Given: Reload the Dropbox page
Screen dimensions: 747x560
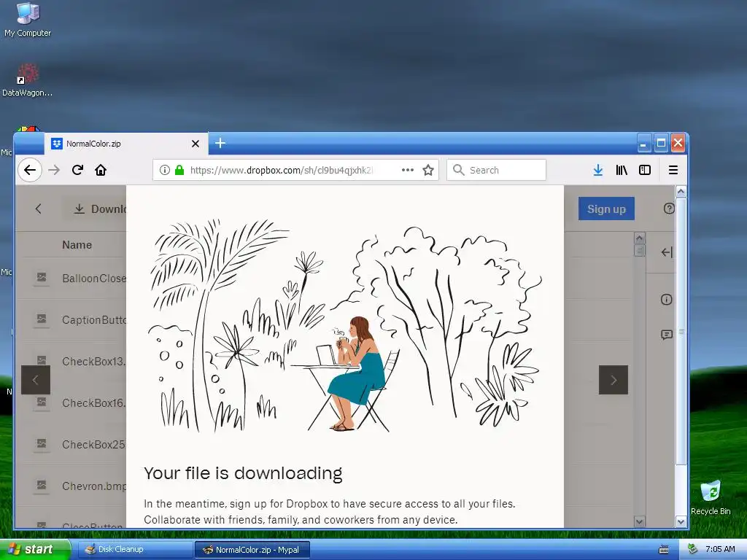Looking at the screenshot, I should 77,170.
